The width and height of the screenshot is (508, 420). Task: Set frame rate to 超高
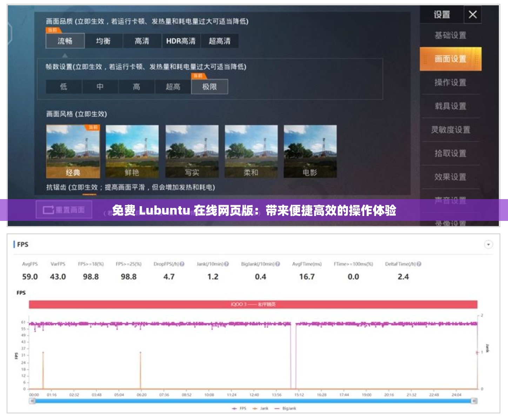pyautogui.click(x=173, y=87)
